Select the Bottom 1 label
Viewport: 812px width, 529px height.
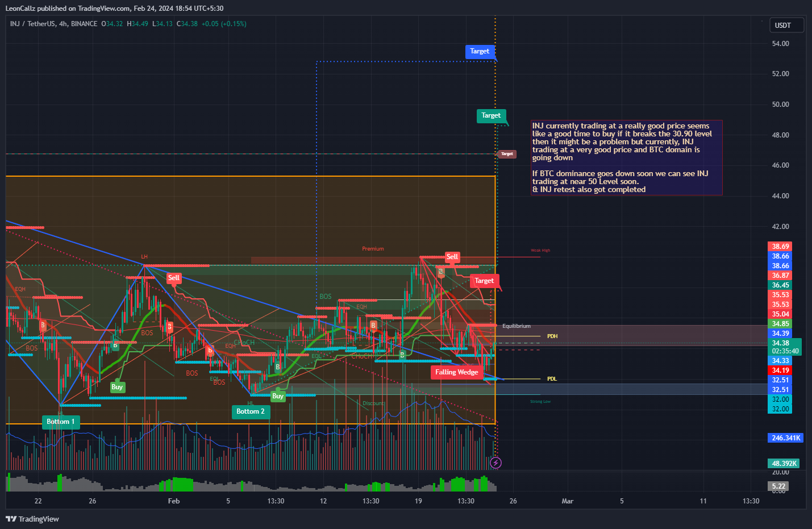point(61,422)
